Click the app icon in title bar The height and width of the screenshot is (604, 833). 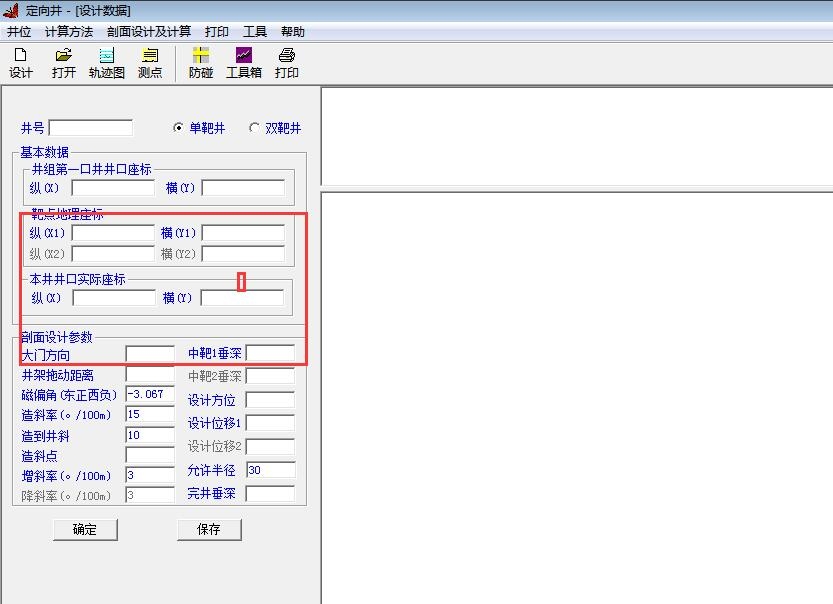tap(11, 10)
